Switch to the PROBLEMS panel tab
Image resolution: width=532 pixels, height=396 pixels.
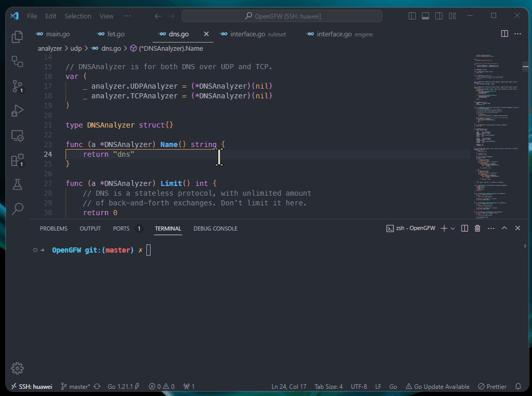[54, 228]
